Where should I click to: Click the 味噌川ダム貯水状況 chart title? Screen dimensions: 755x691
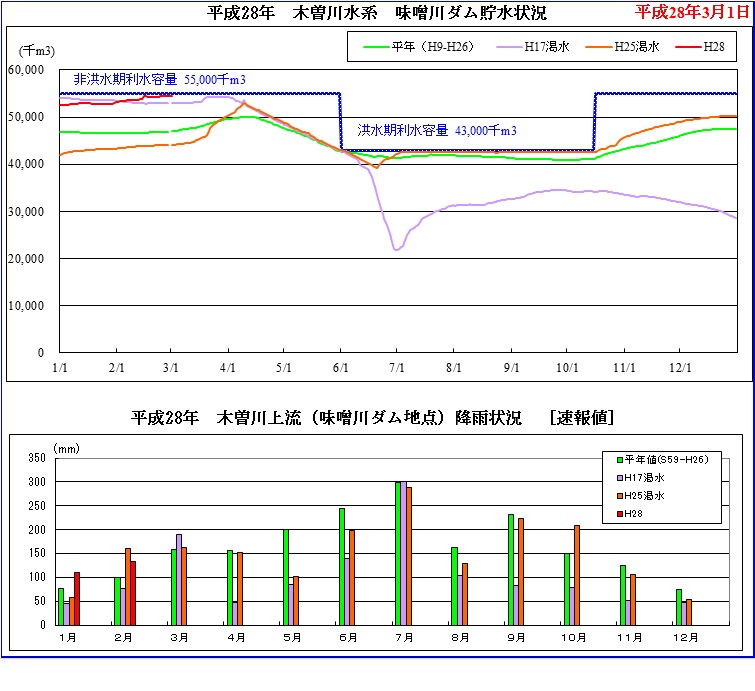click(x=376, y=13)
